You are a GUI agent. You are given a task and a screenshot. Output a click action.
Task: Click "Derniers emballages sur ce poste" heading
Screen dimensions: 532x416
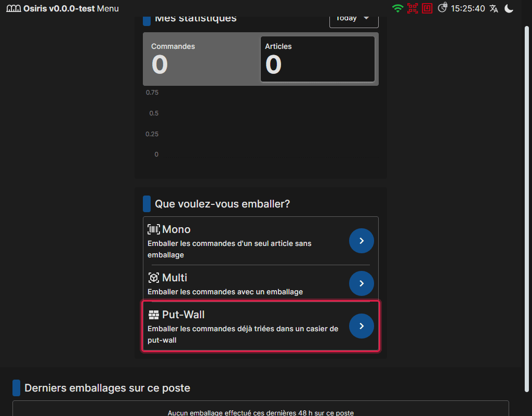click(x=107, y=388)
